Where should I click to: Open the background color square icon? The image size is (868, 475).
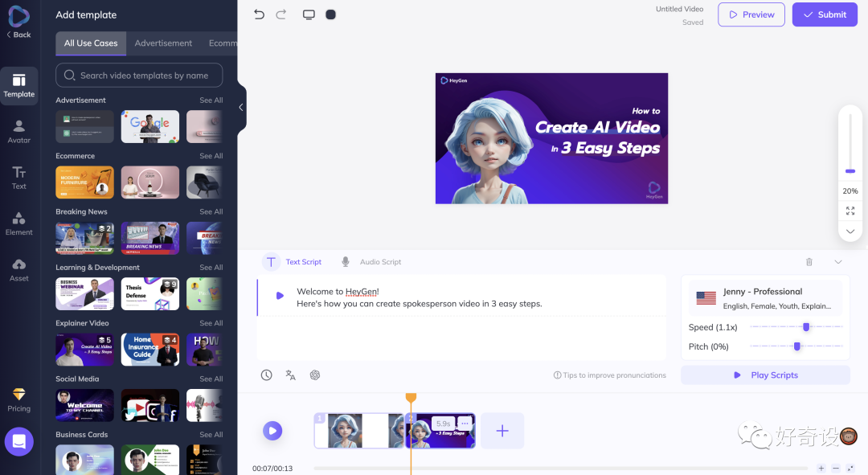click(330, 14)
